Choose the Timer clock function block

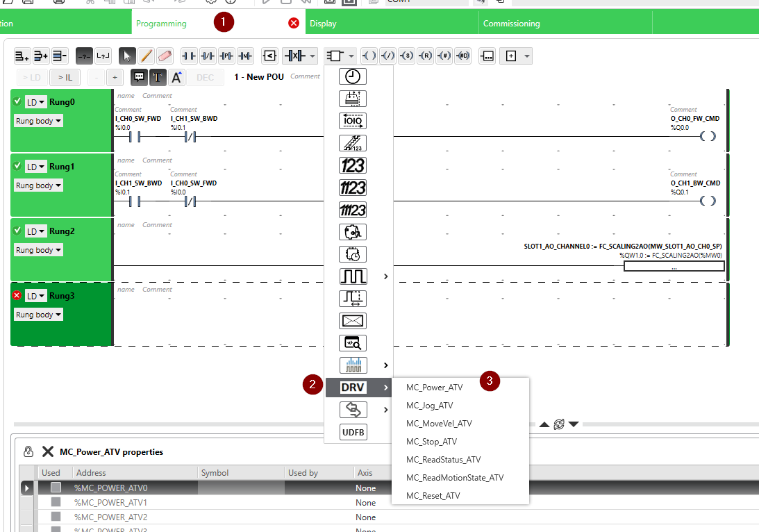[x=352, y=76]
